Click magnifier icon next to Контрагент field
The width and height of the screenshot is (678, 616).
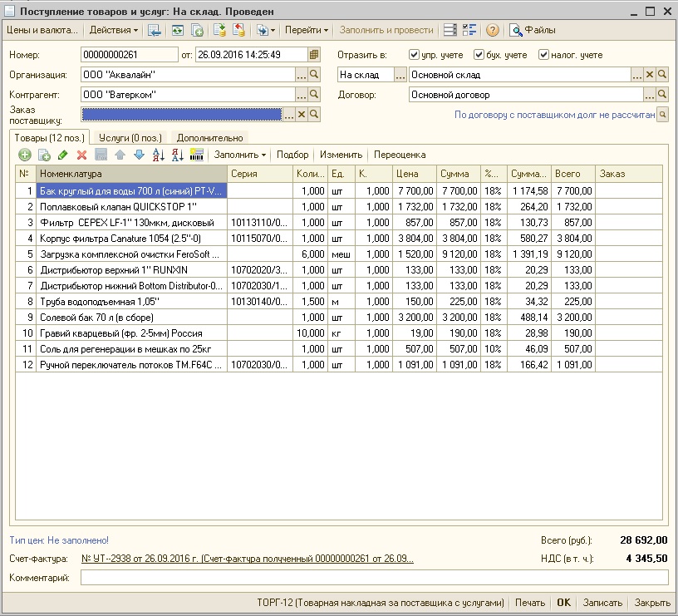click(314, 96)
